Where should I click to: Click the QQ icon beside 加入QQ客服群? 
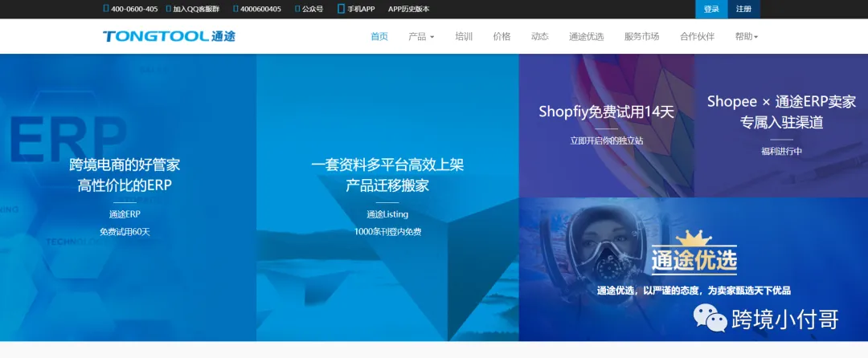168,9
